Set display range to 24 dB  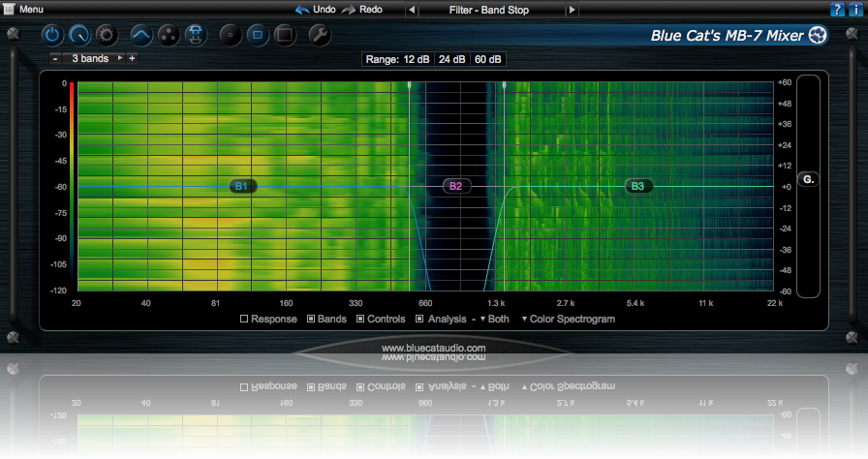(451, 59)
